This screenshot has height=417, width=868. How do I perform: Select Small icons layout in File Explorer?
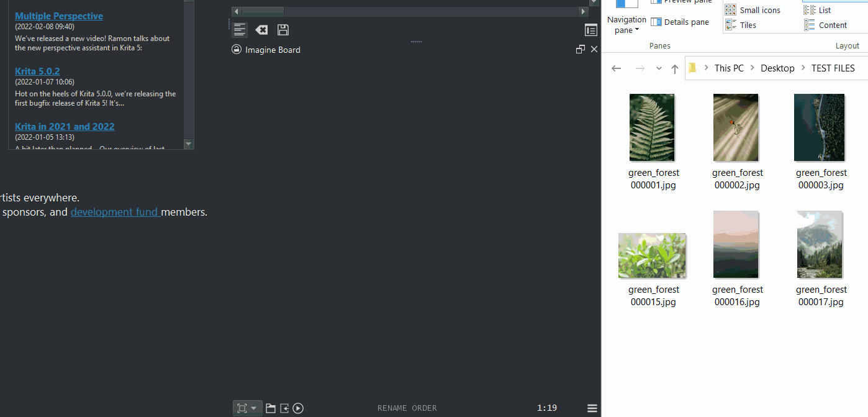pyautogui.click(x=753, y=10)
